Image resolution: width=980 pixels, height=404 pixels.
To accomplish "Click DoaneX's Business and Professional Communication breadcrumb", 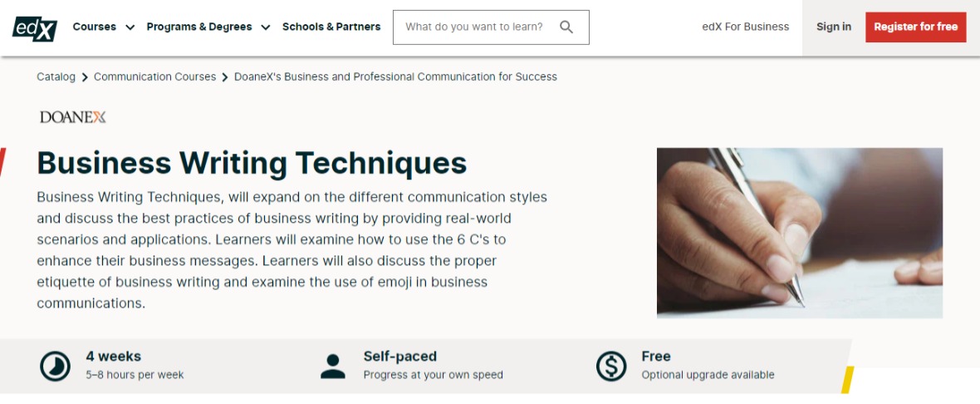I will coord(395,77).
